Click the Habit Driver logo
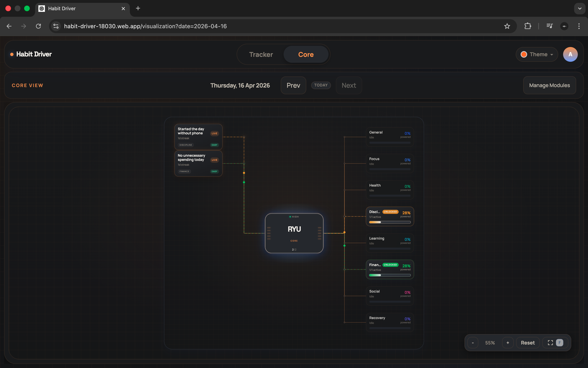Screen dimensions: 588x368 pyautogui.click(x=31, y=54)
